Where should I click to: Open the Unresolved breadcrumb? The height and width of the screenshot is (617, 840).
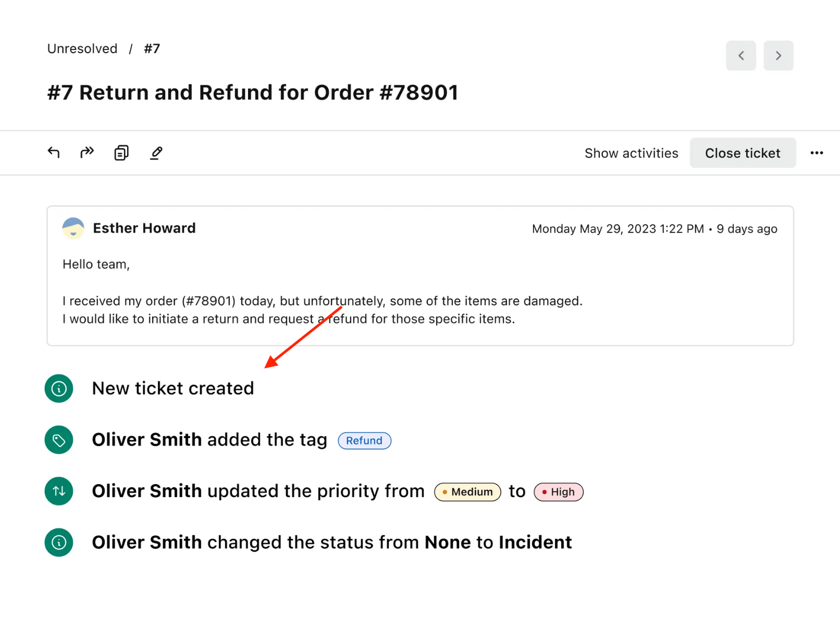point(82,48)
